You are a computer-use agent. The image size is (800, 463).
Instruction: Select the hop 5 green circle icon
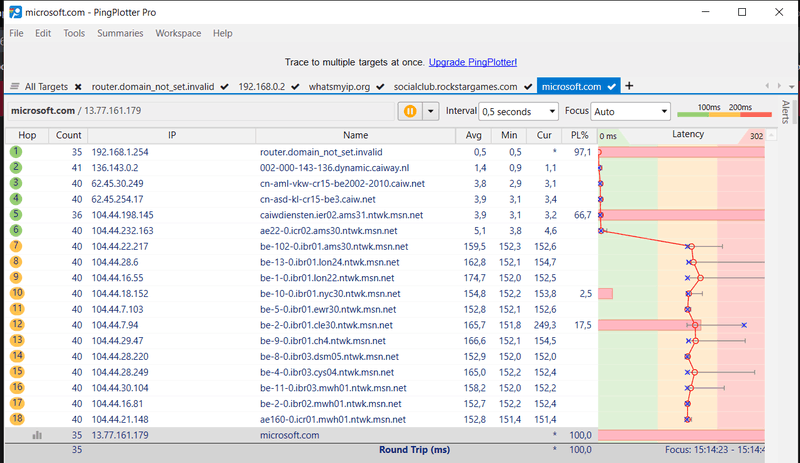click(x=16, y=214)
